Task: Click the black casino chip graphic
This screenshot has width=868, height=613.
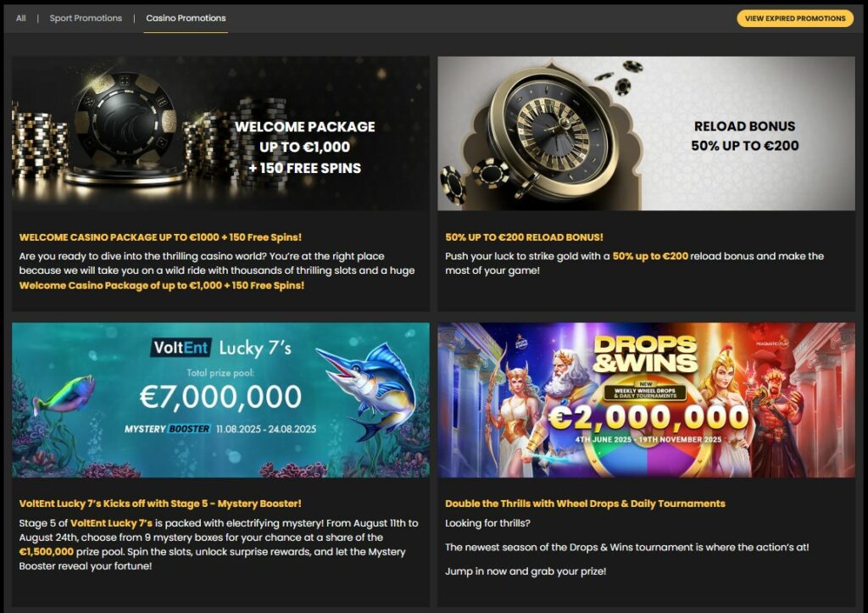Action: (x=125, y=119)
